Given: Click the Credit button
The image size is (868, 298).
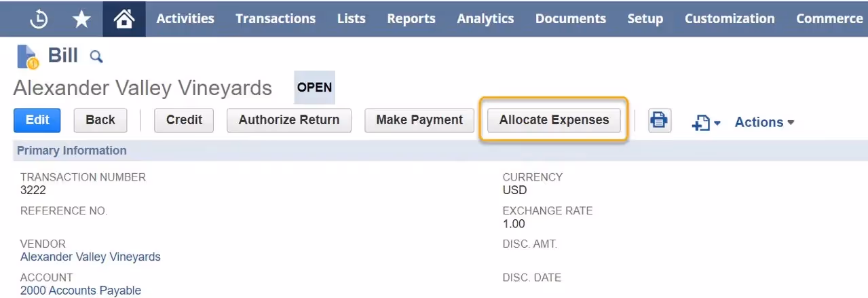Looking at the screenshot, I should pos(184,120).
